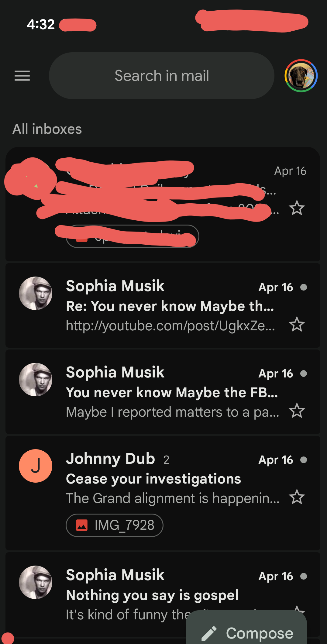327x644 pixels.
Task: Star the 'Re: You never know' email
Action: [x=297, y=324]
